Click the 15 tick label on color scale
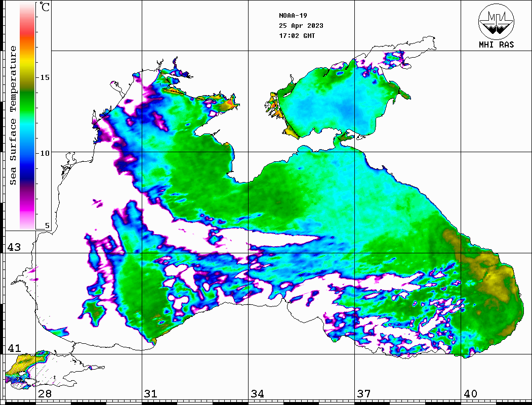The image size is (532, 405). 45,77
